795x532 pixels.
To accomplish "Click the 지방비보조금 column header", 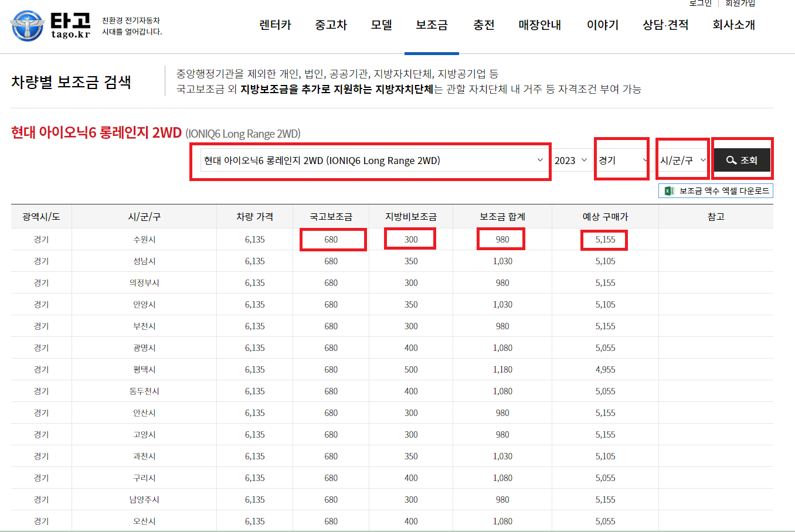I will tap(411, 217).
